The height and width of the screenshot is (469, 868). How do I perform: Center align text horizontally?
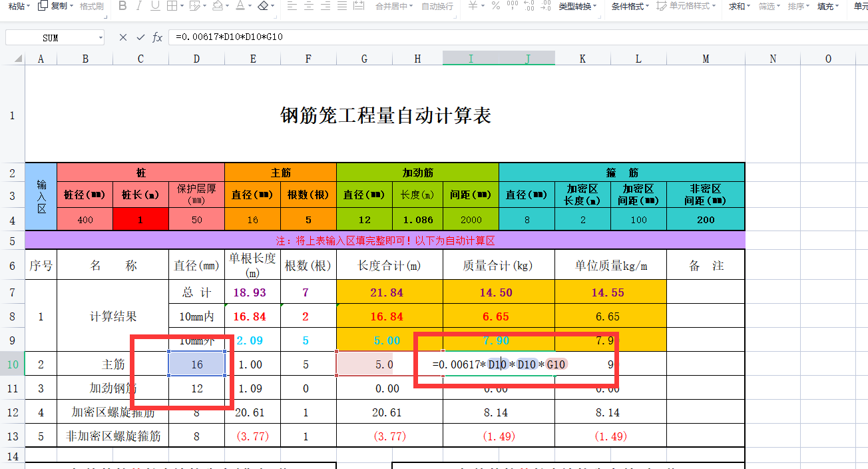pos(310,6)
